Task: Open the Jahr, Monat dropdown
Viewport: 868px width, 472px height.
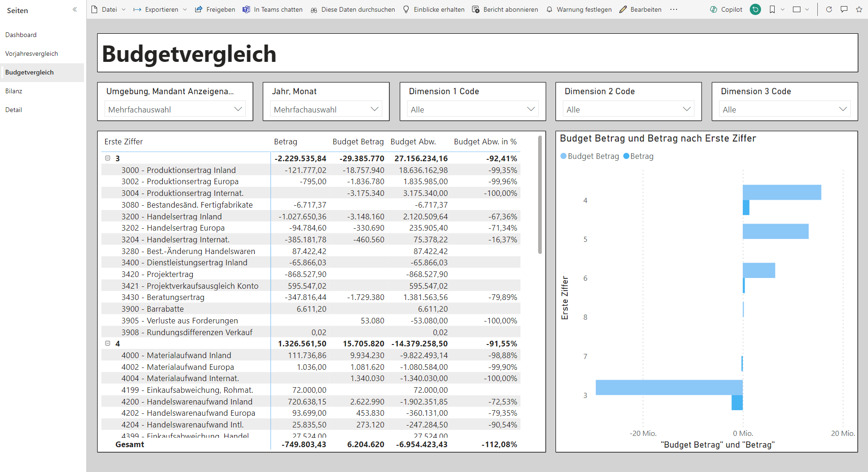Action: [x=326, y=109]
